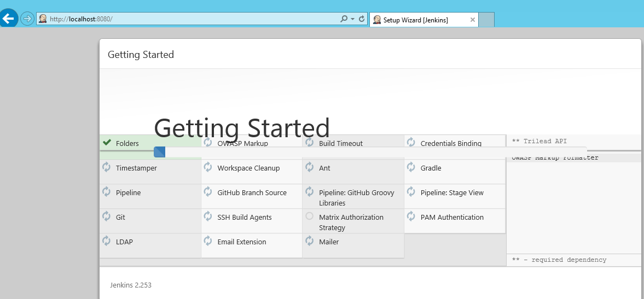
Task: Click the Ant plugin label
Action: (x=324, y=168)
